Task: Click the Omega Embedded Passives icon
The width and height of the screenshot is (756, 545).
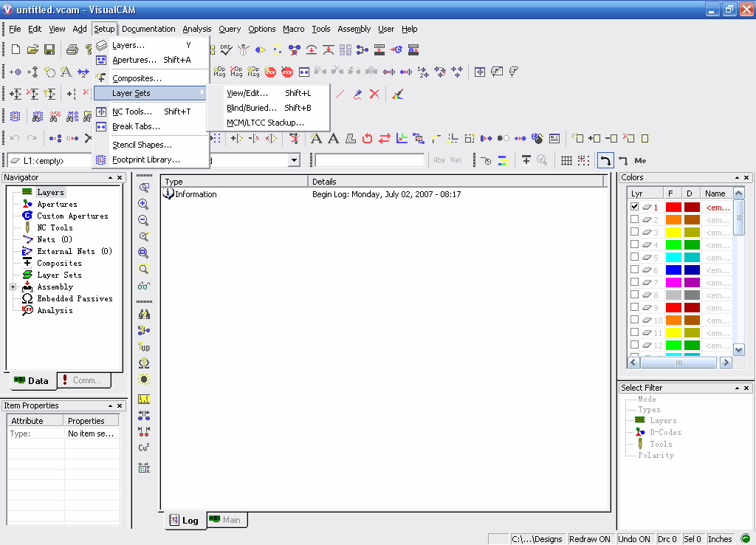Action: [x=27, y=298]
